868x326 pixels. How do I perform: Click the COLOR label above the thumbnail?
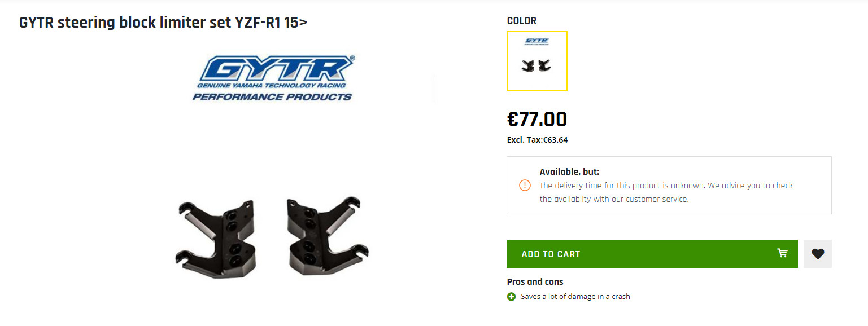tap(522, 21)
